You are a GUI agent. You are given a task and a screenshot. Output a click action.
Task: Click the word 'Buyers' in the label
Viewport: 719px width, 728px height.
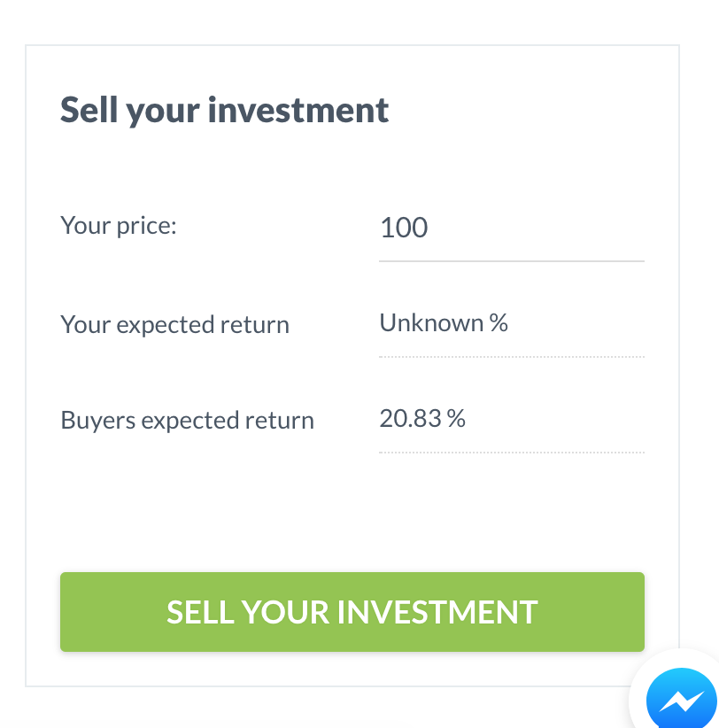(98, 421)
